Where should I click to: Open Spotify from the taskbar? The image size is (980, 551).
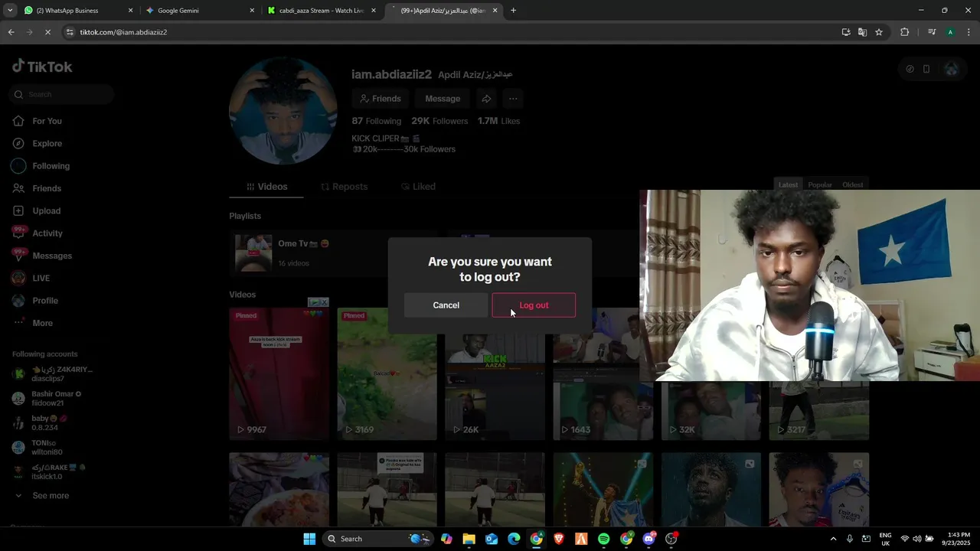(x=603, y=539)
